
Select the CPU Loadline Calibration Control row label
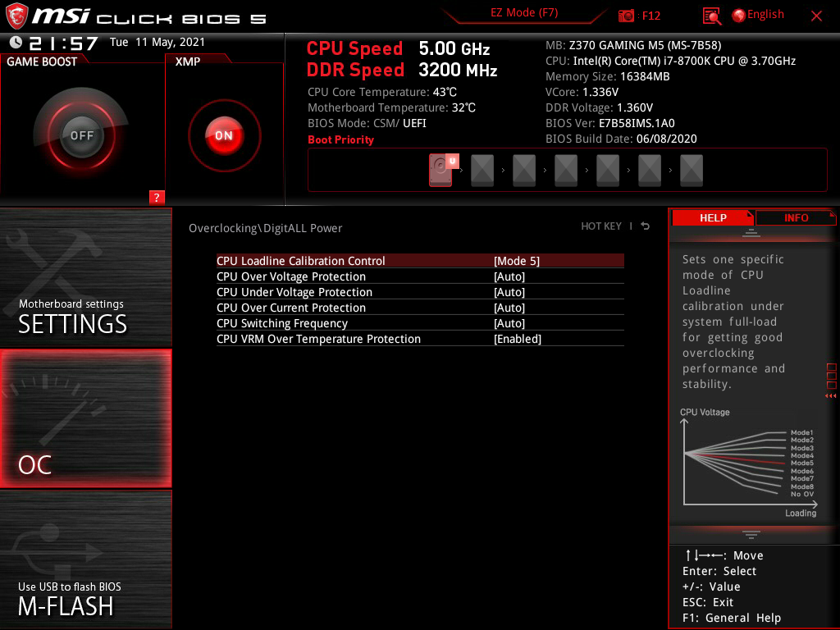pyautogui.click(x=300, y=261)
